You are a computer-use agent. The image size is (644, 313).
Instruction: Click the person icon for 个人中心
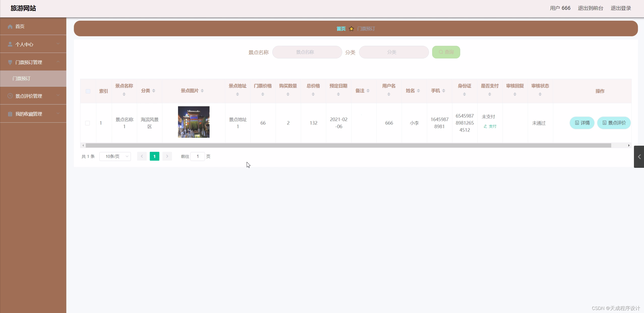click(x=10, y=44)
